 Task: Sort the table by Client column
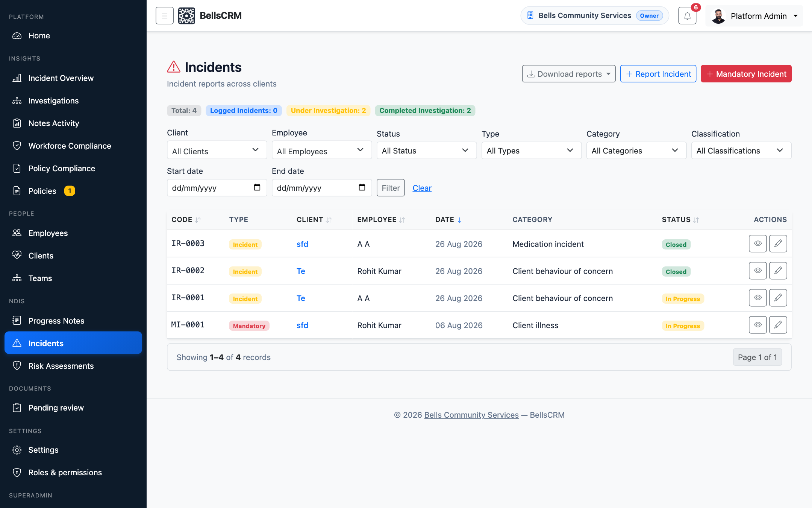314,220
